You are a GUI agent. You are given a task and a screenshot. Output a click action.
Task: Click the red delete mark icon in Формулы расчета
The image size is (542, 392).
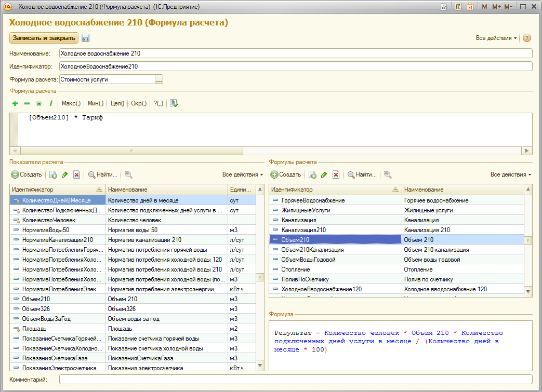click(336, 175)
